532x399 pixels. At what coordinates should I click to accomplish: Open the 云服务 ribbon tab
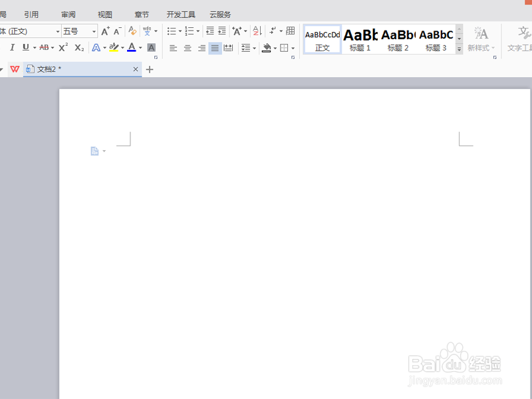click(220, 15)
